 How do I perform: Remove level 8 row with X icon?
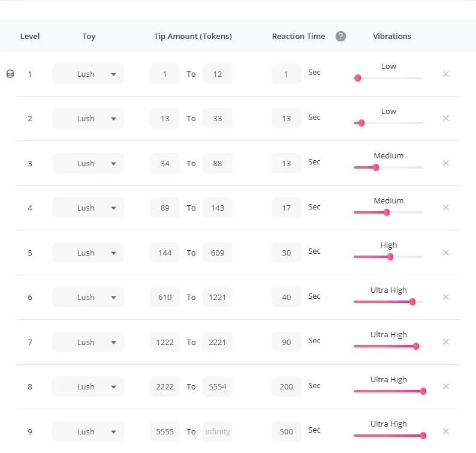(445, 386)
